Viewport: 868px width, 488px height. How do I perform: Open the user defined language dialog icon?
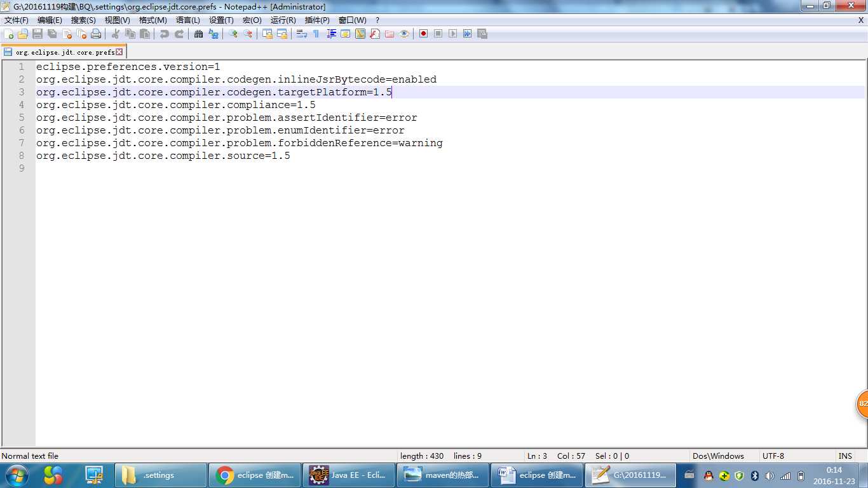point(345,34)
